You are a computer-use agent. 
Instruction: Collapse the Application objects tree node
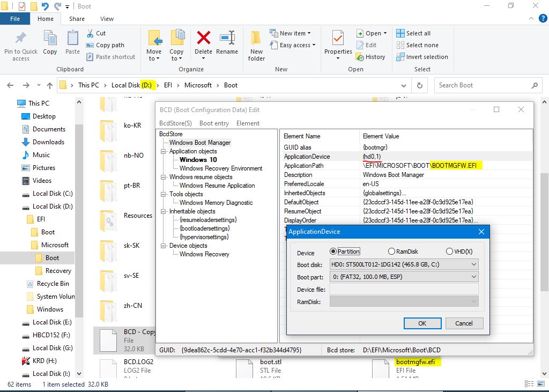click(x=164, y=151)
